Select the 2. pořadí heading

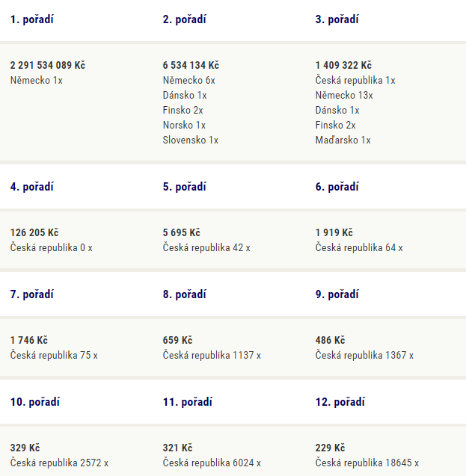coord(185,19)
